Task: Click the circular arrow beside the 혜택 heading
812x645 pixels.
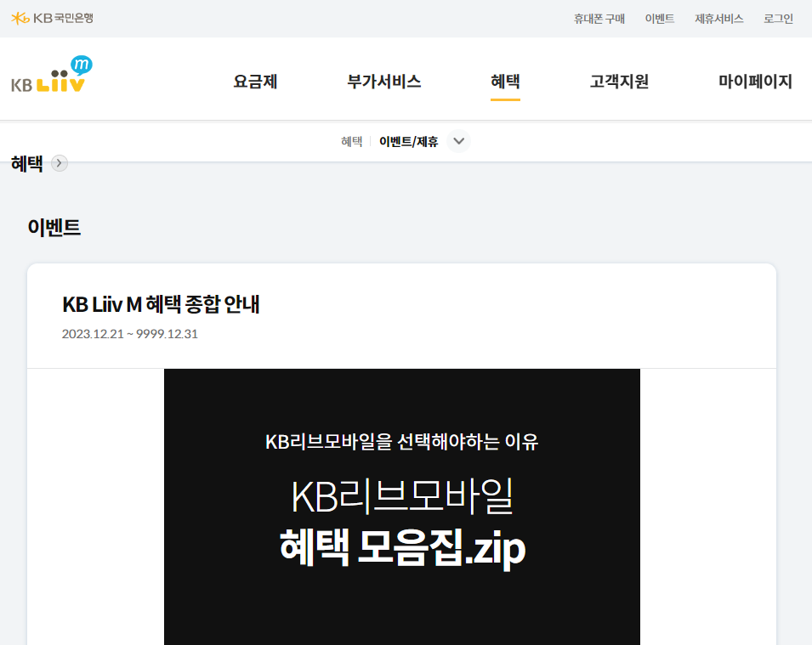Action: (58, 163)
